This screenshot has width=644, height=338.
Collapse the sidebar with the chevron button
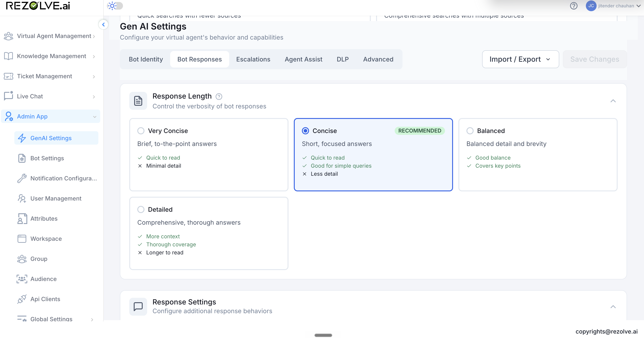pos(103,25)
